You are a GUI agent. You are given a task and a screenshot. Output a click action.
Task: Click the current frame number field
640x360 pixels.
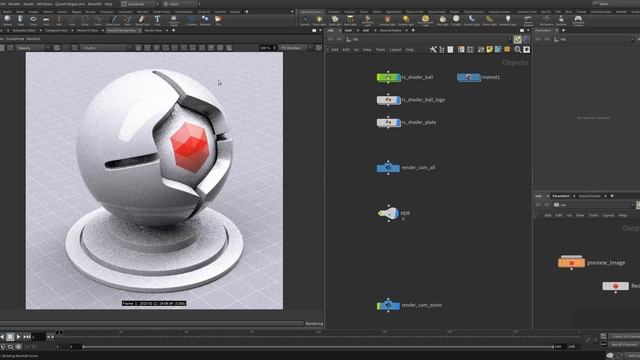pos(38,337)
